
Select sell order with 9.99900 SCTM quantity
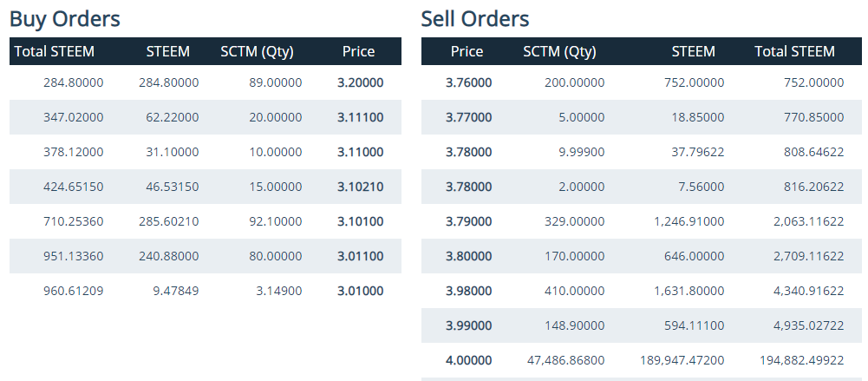(641, 152)
